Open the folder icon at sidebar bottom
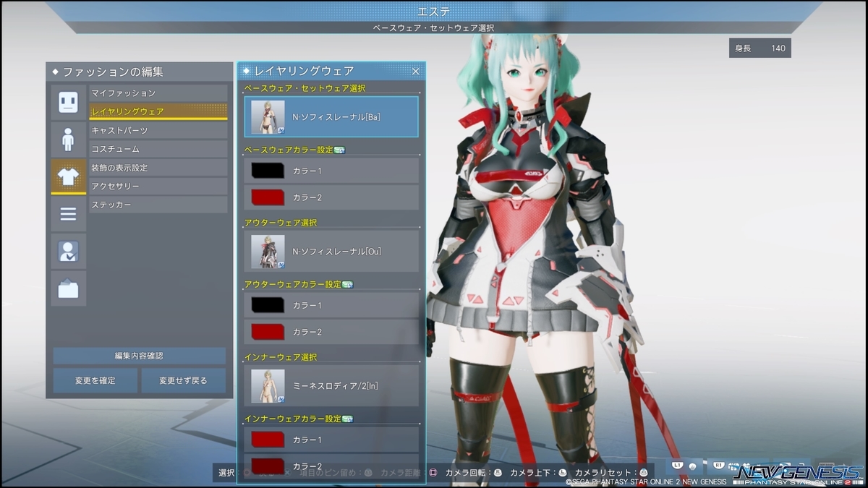Screen dimensions: 868x488 [x=68, y=288]
